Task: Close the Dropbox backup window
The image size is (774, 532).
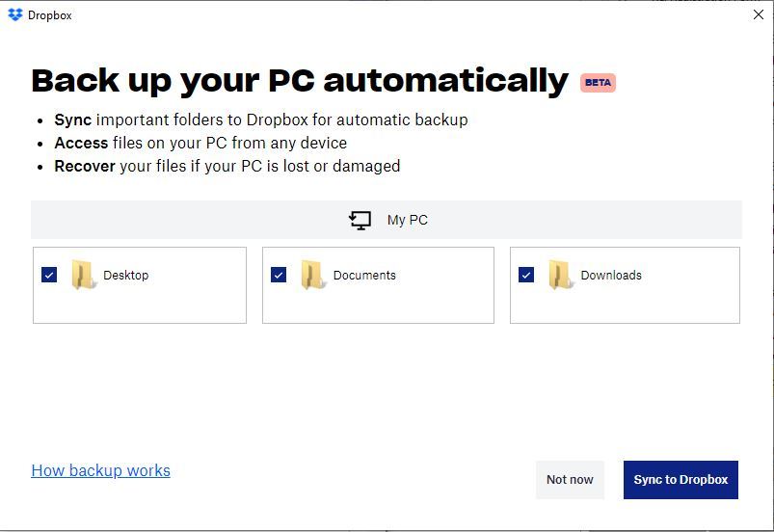Action: 758,15
